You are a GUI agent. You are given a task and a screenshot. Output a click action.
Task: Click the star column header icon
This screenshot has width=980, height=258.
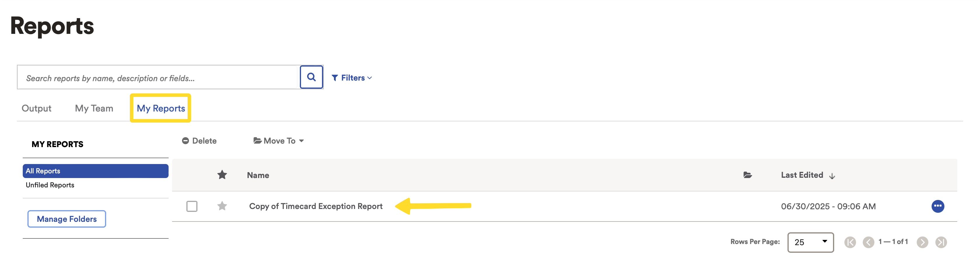(x=222, y=175)
